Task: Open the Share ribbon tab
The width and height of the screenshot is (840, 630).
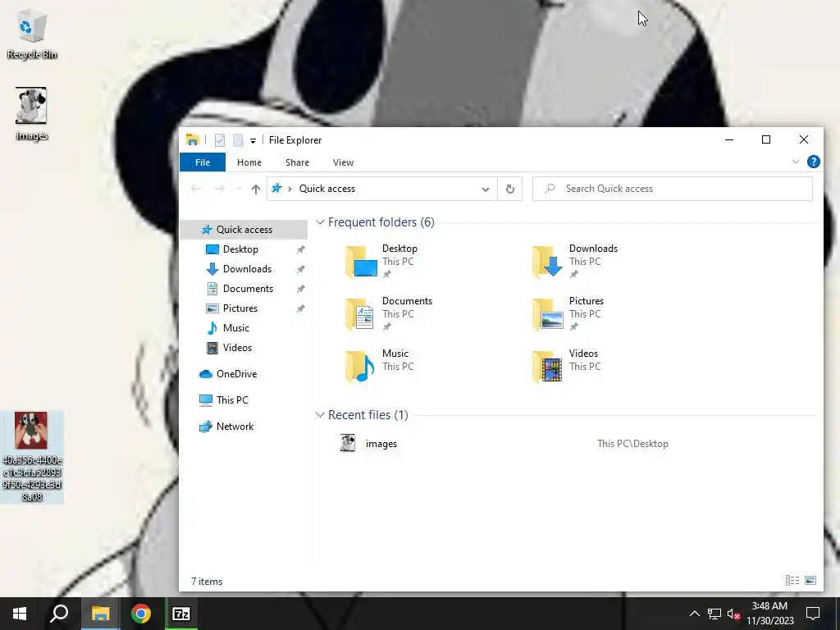Action: [x=297, y=162]
